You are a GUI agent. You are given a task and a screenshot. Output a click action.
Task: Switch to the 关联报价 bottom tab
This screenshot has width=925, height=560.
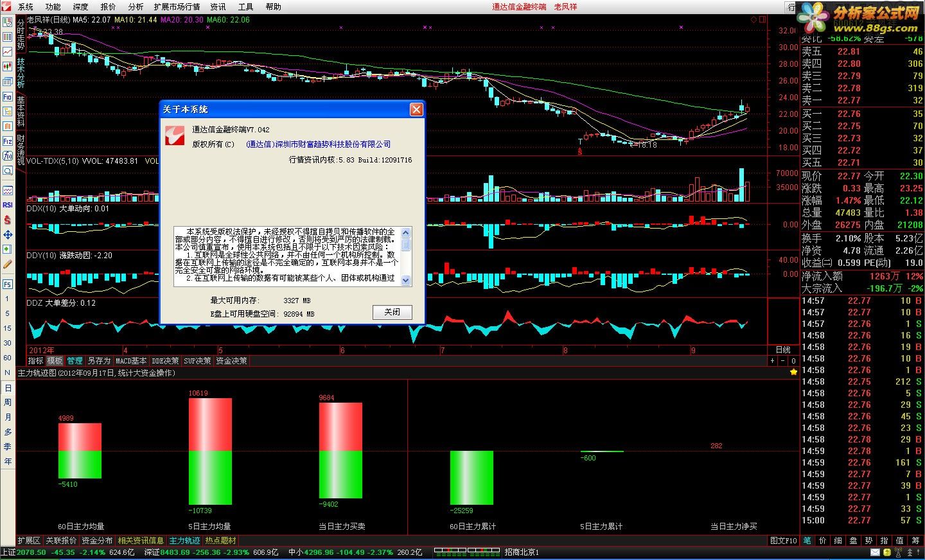tap(61, 541)
